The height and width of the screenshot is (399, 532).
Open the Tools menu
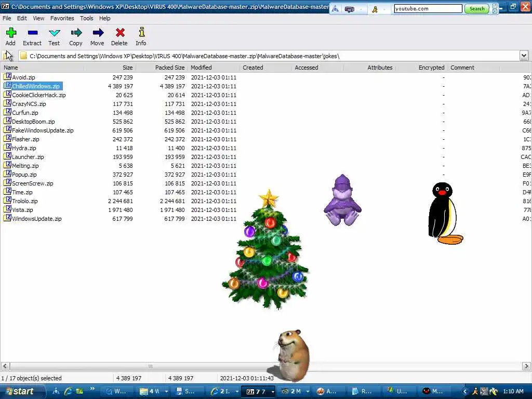[x=87, y=18]
